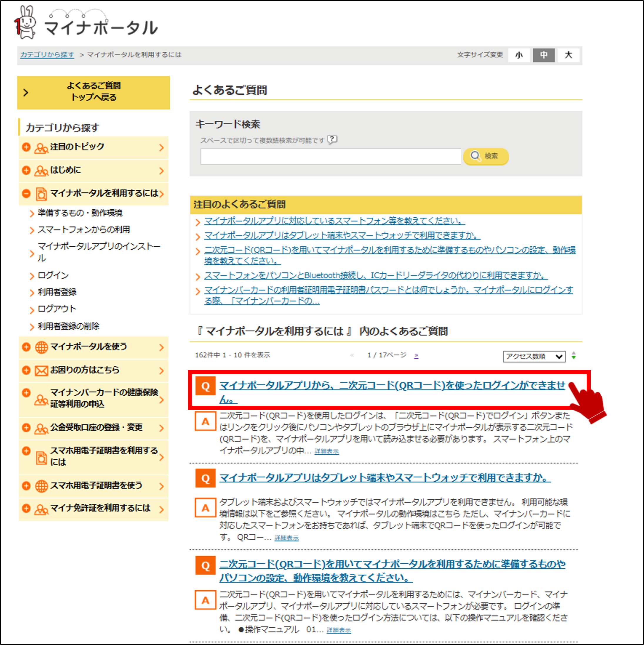Expand 注目のトピック with its plus icon
The width and height of the screenshot is (644, 645).
(x=26, y=147)
